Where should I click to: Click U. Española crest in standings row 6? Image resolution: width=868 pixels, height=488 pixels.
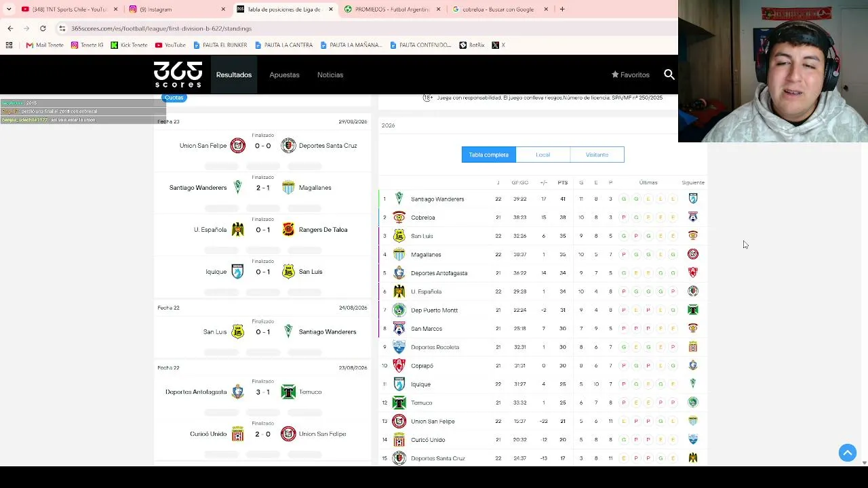pyautogui.click(x=399, y=291)
